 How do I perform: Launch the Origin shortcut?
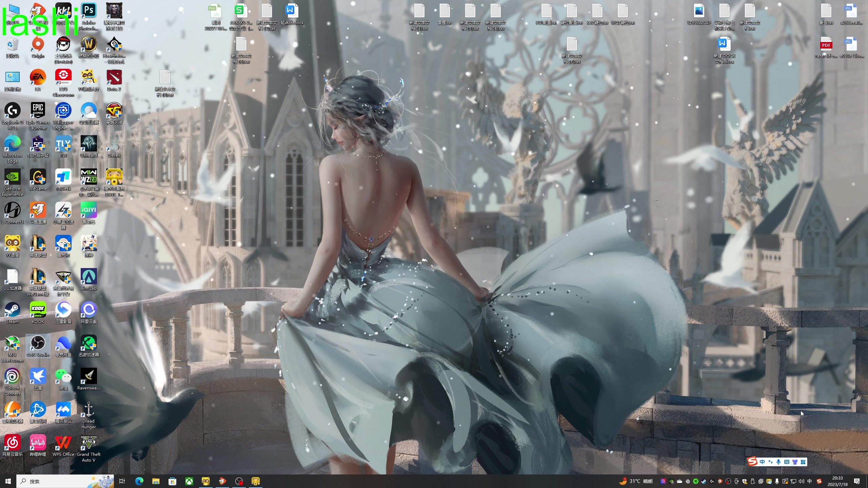[38, 47]
